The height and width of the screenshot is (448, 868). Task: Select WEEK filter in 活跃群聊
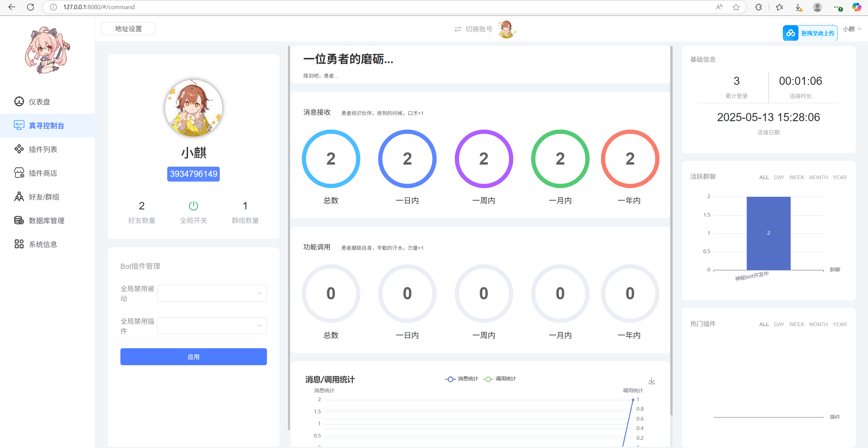tap(796, 178)
